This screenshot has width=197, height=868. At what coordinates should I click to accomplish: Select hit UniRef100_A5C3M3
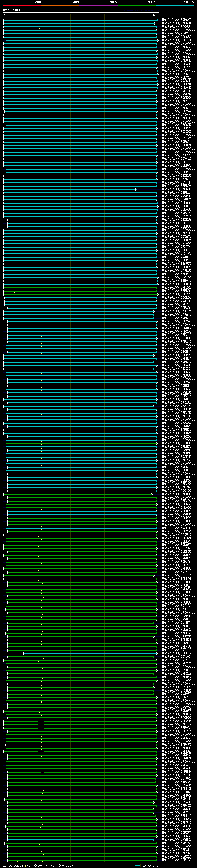[x=177, y=64]
